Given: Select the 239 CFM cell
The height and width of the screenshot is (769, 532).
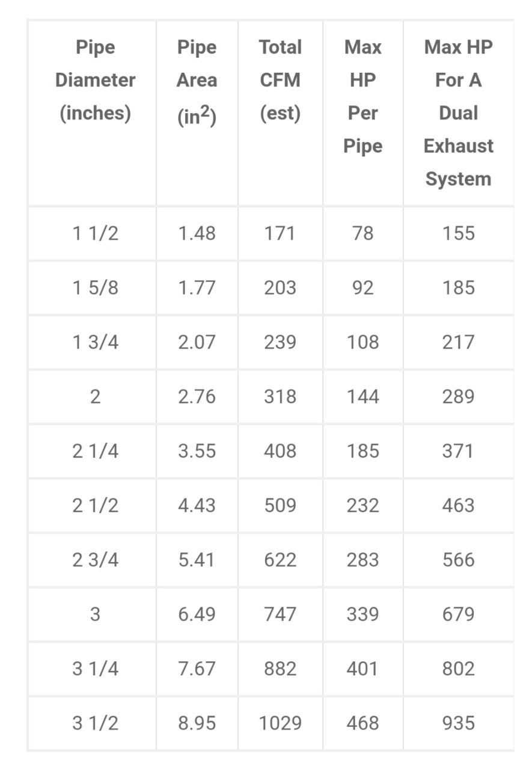Looking at the screenshot, I should click(280, 342).
